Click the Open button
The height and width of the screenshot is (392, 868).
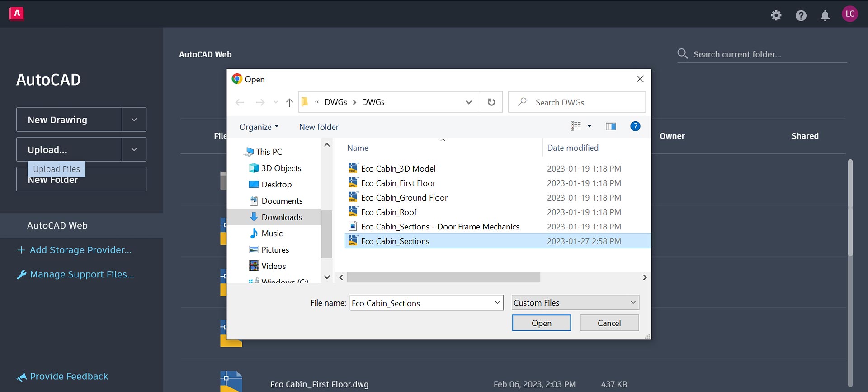(x=541, y=323)
